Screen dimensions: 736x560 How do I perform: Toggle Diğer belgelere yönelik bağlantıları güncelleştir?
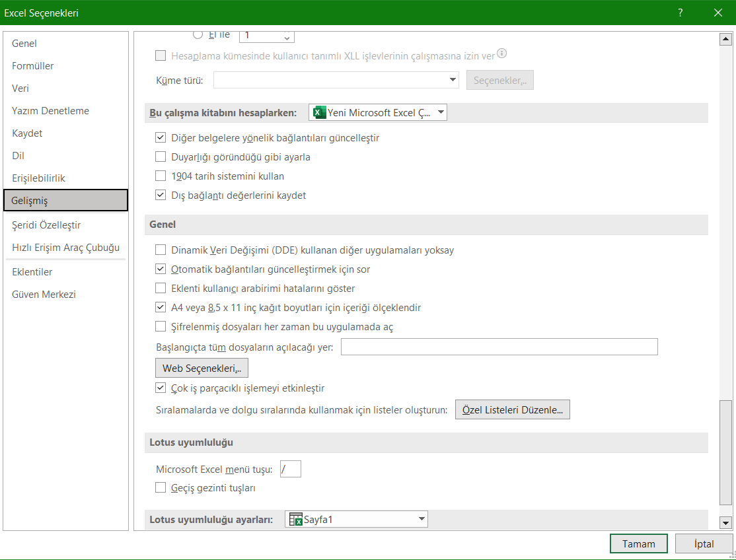161,137
